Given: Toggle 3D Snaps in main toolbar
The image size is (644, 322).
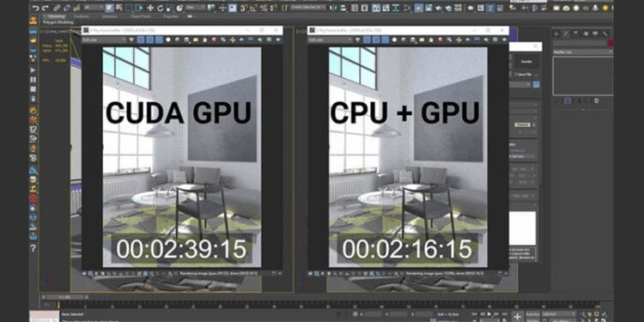Looking at the screenshot, I should click(243, 8).
